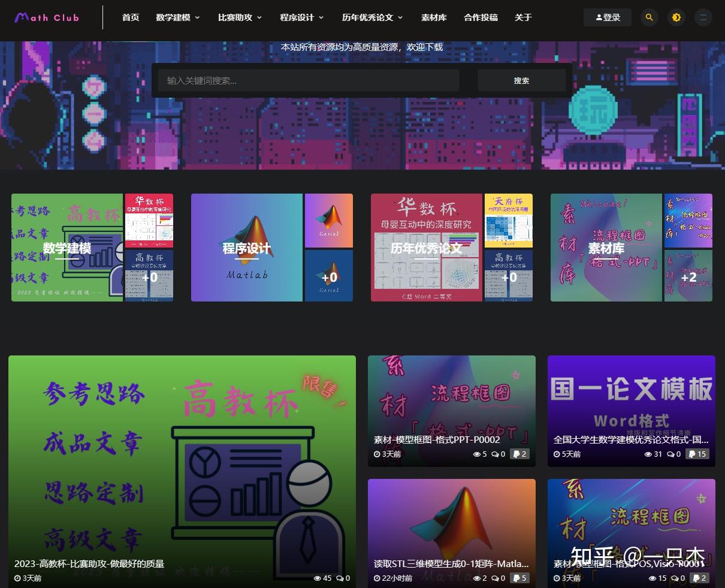Open the hamburger menu in top right corner
This screenshot has height=588, width=725.
(x=703, y=17)
